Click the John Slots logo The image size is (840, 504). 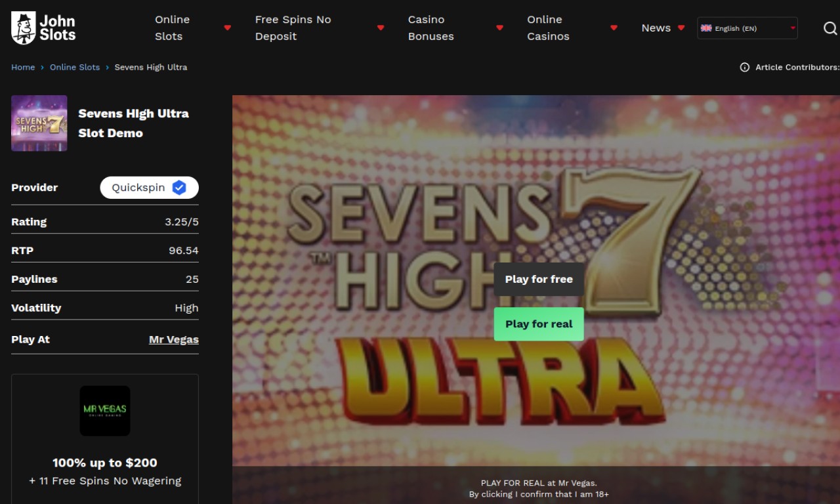[43, 28]
